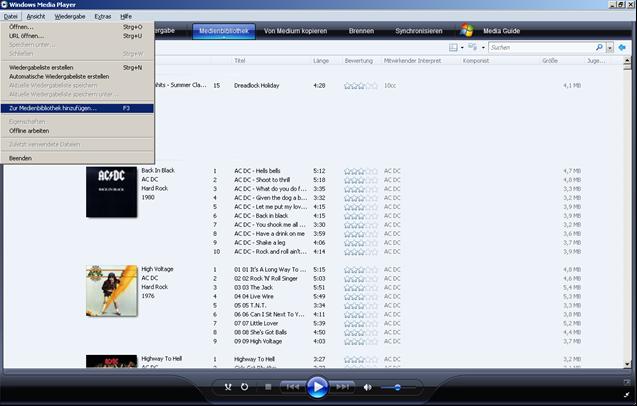Click the blue list pane arrow icon
Screen dimensions: 637x406
622,48
